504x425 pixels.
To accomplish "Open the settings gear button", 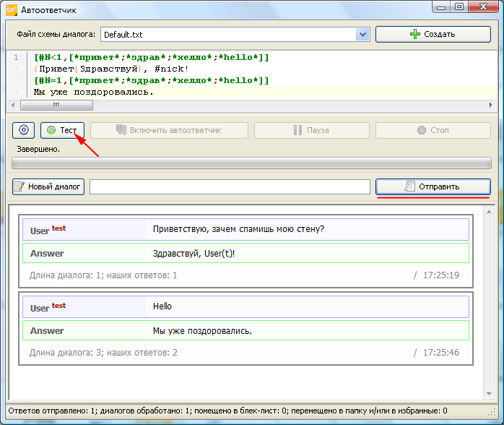I will pyautogui.click(x=23, y=130).
